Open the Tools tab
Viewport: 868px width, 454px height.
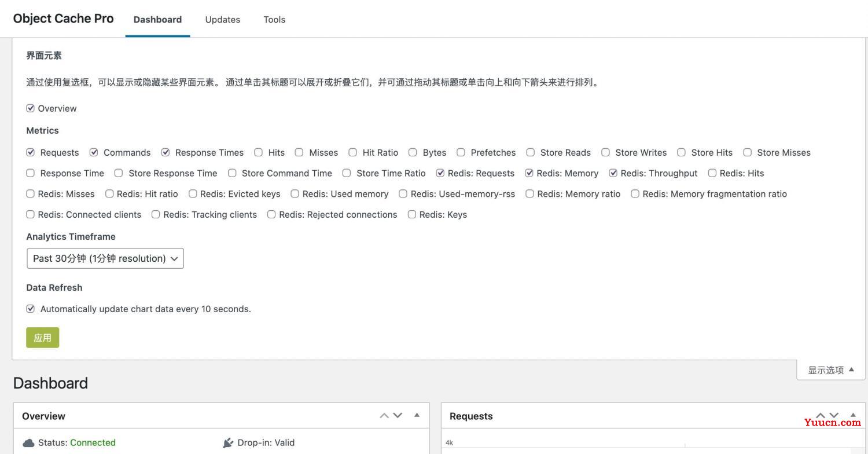tap(274, 19)
